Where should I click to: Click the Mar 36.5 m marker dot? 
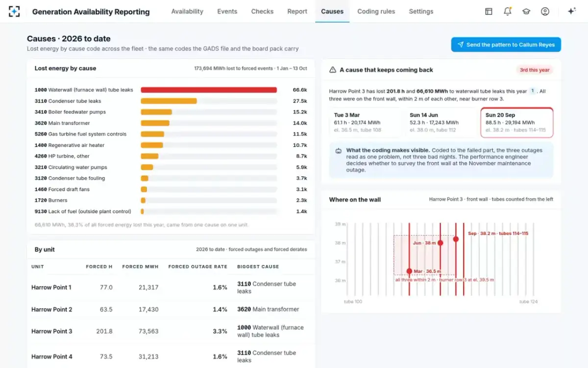409,271
